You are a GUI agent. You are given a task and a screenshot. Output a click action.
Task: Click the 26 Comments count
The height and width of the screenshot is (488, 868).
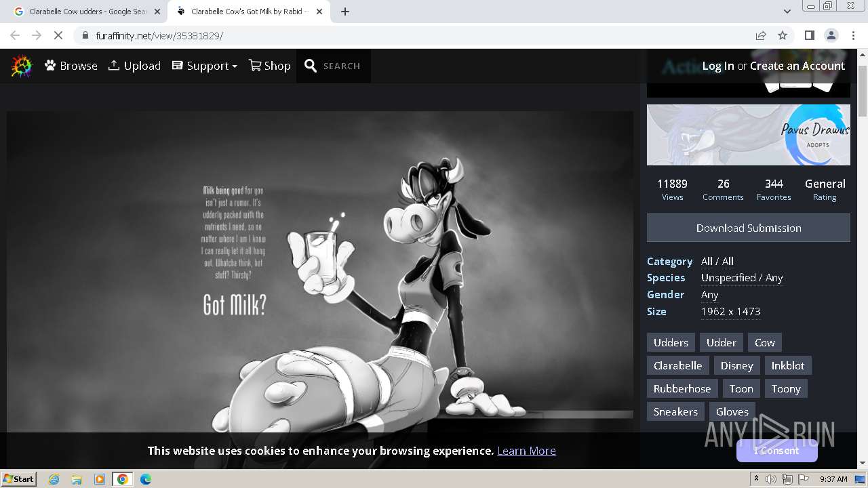(x=723, y=189)
